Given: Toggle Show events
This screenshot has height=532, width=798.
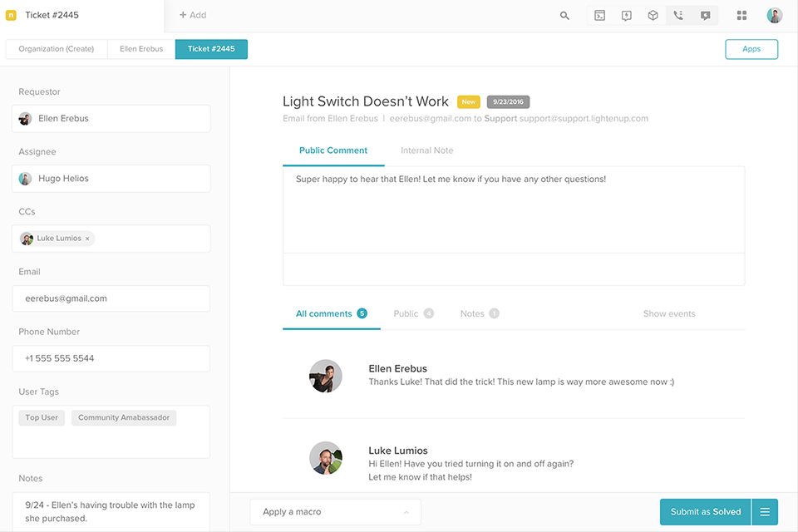Looking at the screenshot, I should click(669, 313).
